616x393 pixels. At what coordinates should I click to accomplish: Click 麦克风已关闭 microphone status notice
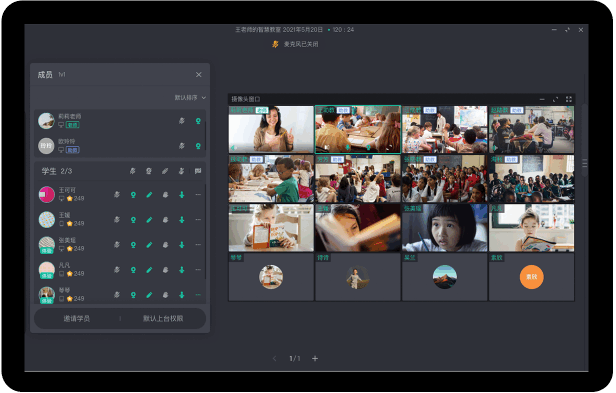[295, 44]
